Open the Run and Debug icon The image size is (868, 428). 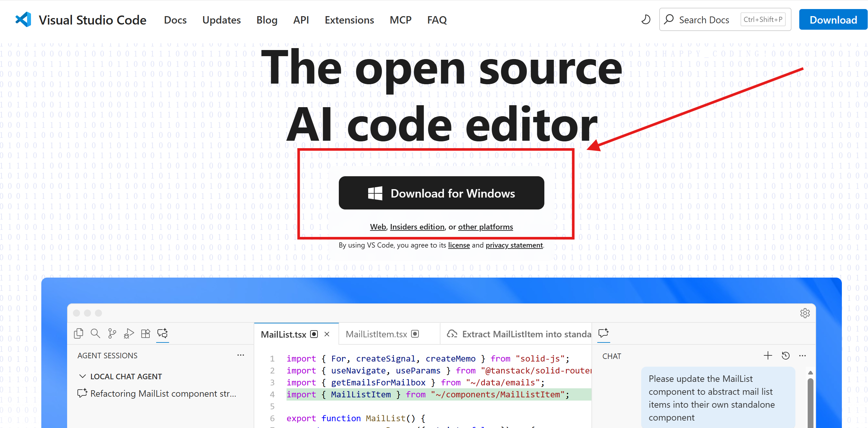coord(129,334)
